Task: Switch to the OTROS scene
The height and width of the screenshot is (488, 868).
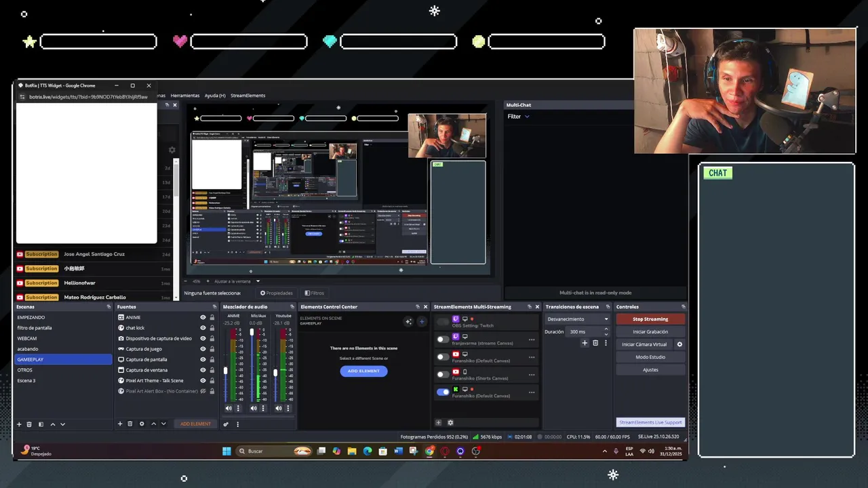Action: click(64, 370)
